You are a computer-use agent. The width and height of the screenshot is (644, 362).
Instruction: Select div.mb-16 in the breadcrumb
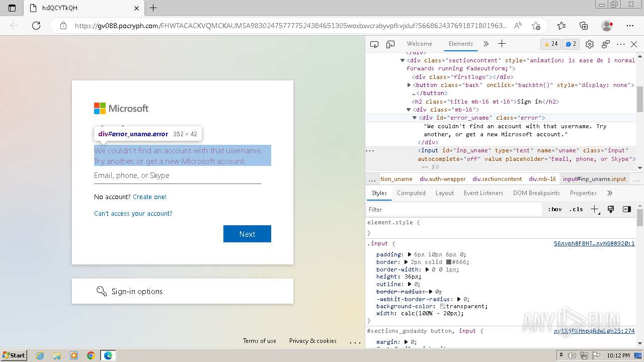pos(542,179)
